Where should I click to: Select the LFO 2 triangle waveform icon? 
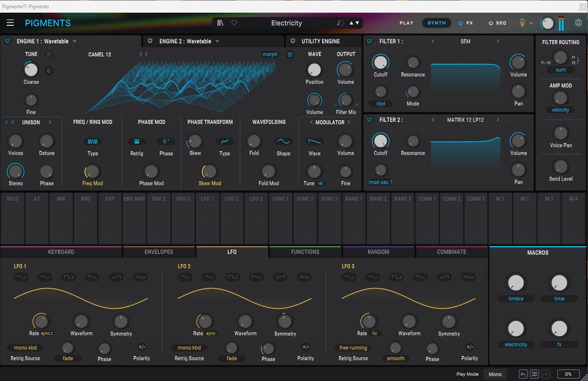point(209,277)
